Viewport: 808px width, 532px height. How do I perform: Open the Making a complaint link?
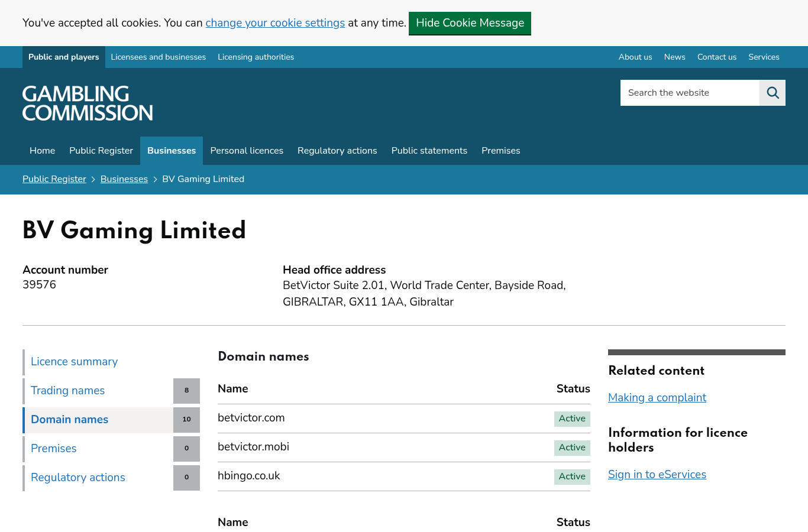pyautogui.click(x=657, y=398)
